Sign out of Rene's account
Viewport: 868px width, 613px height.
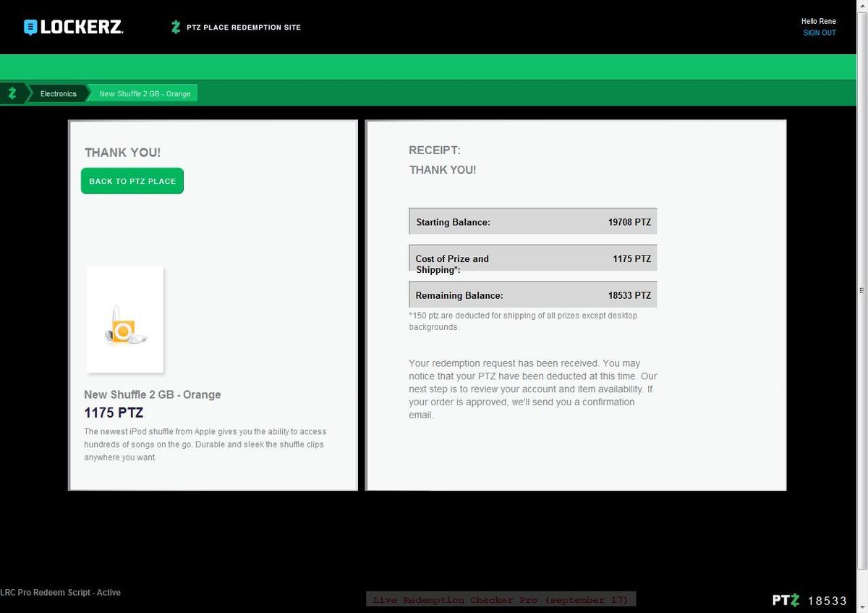pyautogui.click(x=820, y=33)
